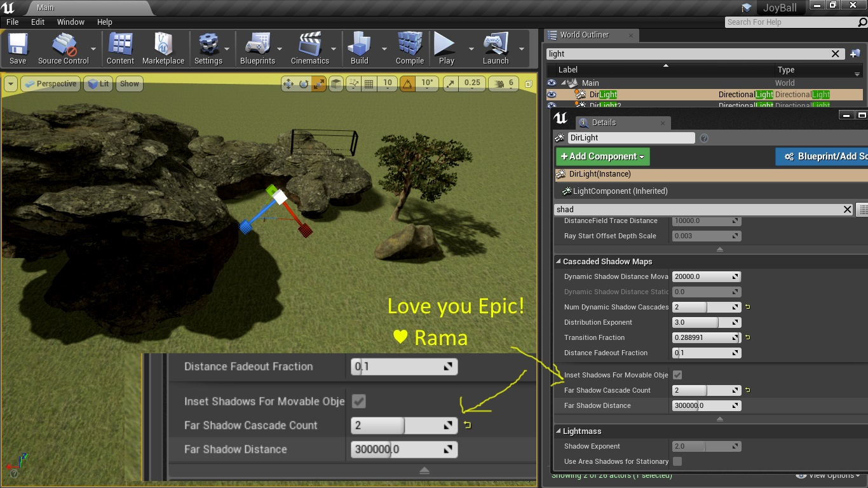Open the Marketplace toolbar icon
Viewport: 868px width, 488px height.
(163, 49)
